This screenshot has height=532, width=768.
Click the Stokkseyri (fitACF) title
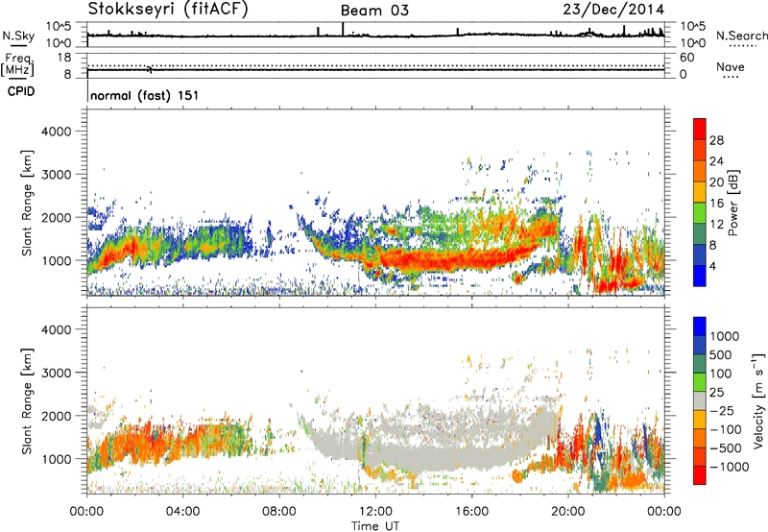(168, 10)
